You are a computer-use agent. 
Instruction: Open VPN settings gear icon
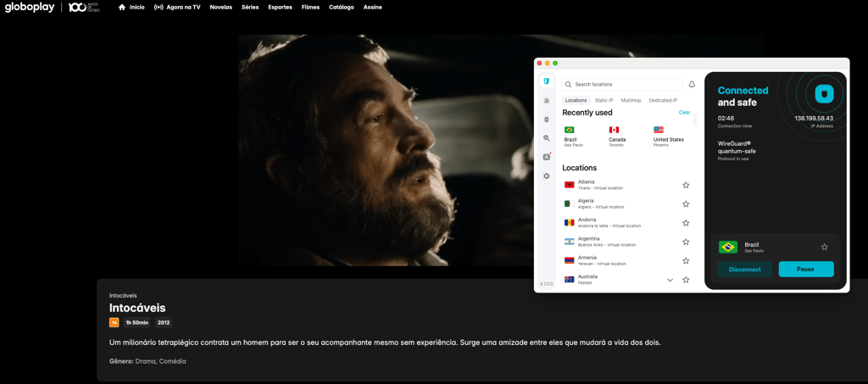pos(547,176)
